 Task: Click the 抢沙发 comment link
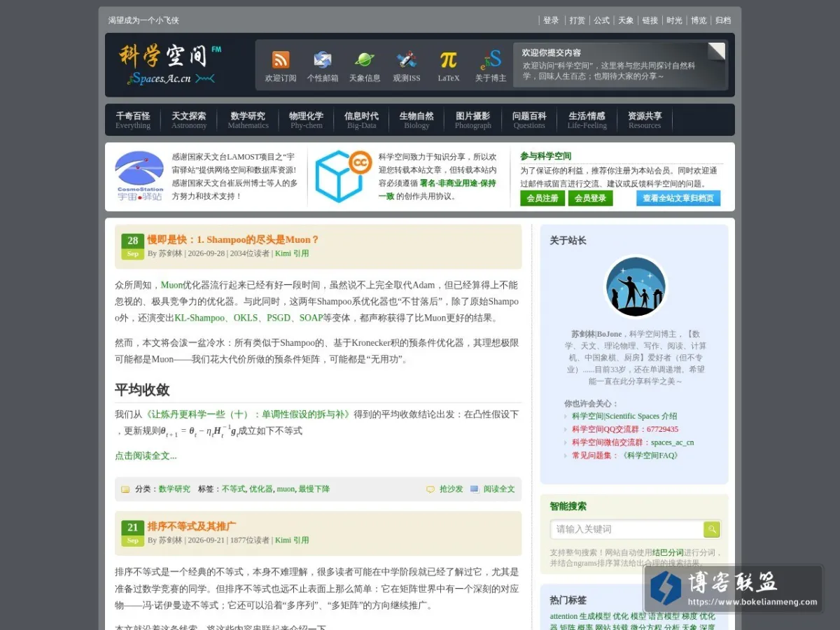(451, 489)
